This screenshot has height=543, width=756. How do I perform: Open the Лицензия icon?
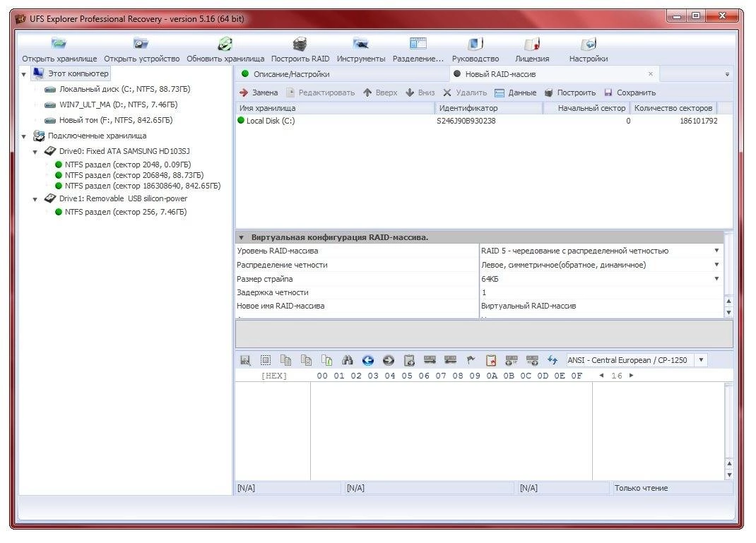532,44
